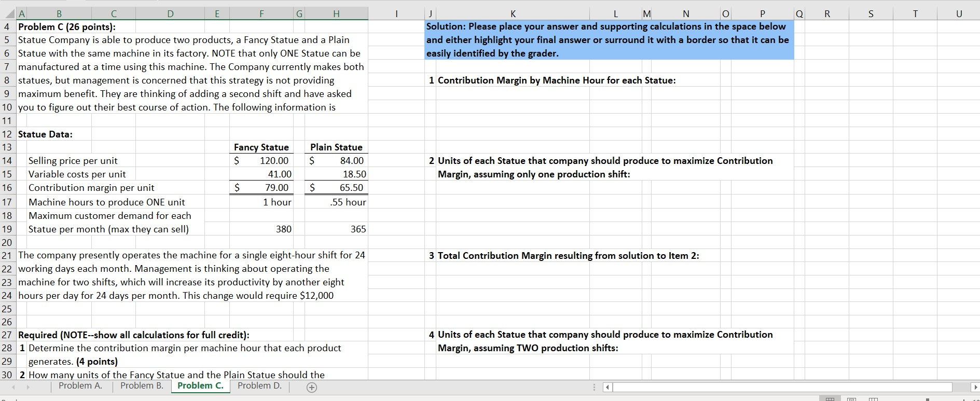Screen dimensions: 980x401
Task: Select the 41.00 variable cost cell
Action: (x=261, y=174)
